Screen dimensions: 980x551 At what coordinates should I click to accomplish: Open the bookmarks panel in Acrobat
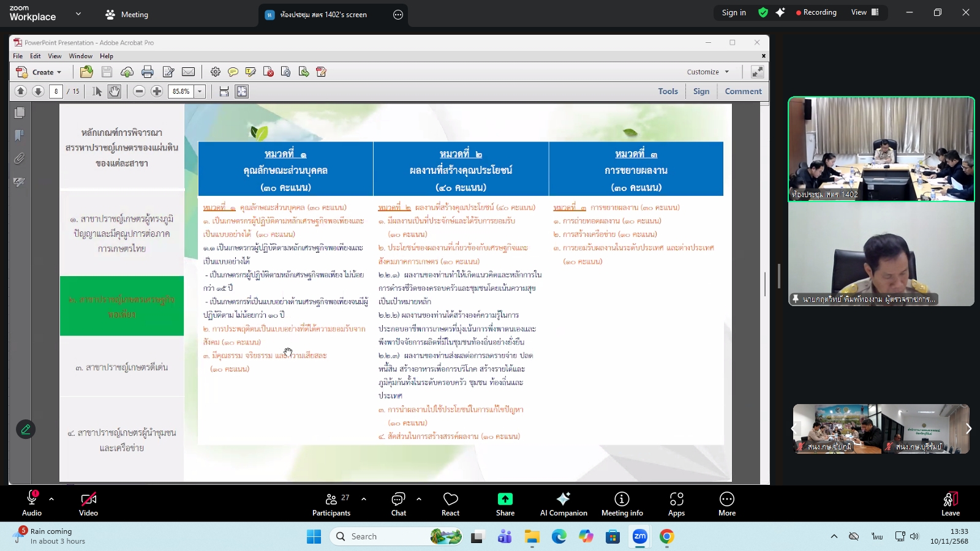click(x=19, y=135)
